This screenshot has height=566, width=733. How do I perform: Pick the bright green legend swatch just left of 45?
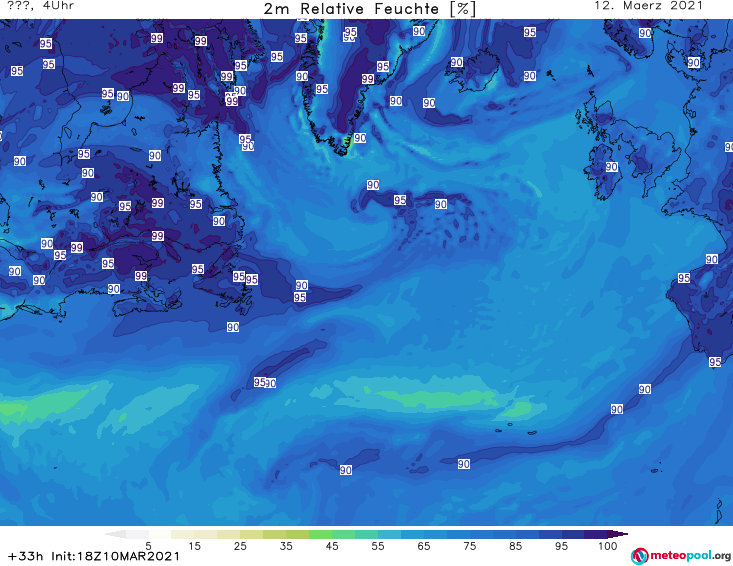320,534
